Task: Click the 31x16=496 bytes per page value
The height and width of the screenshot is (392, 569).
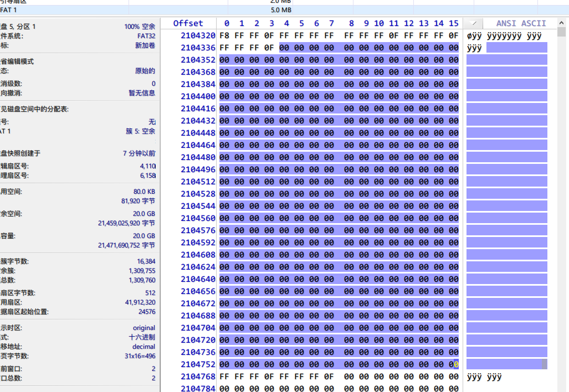Action: pyautogui.click(x=140, y=356)
